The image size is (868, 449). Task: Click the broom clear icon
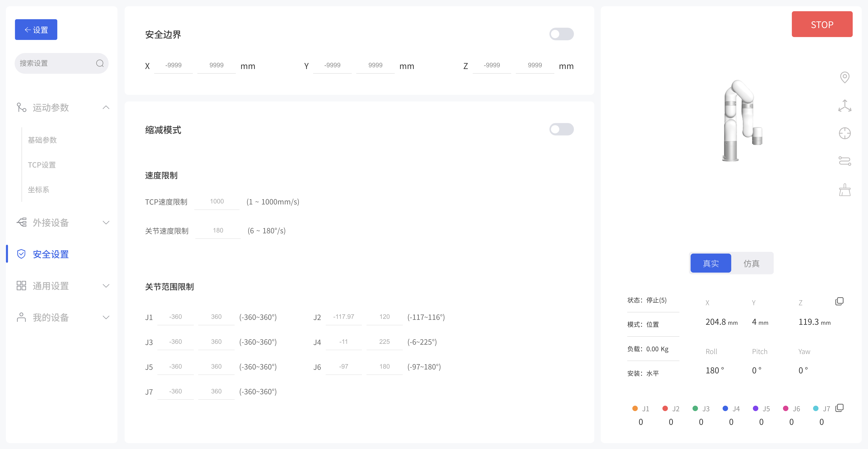click(844, 190)
